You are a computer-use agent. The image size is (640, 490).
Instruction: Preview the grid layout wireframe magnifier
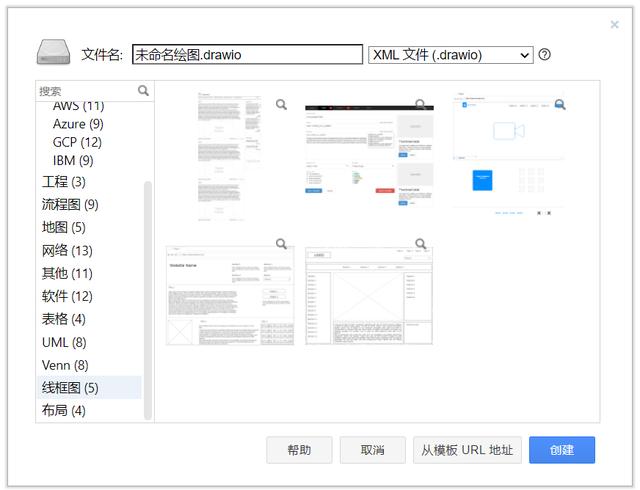421,243
